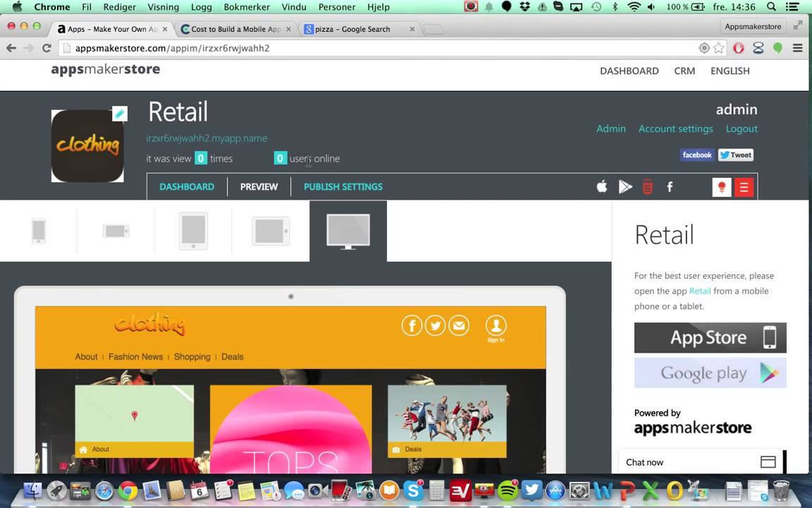Select landscape phone preview device
The image size is (812, 508).
pyautogui.click(x=116, y=231)
